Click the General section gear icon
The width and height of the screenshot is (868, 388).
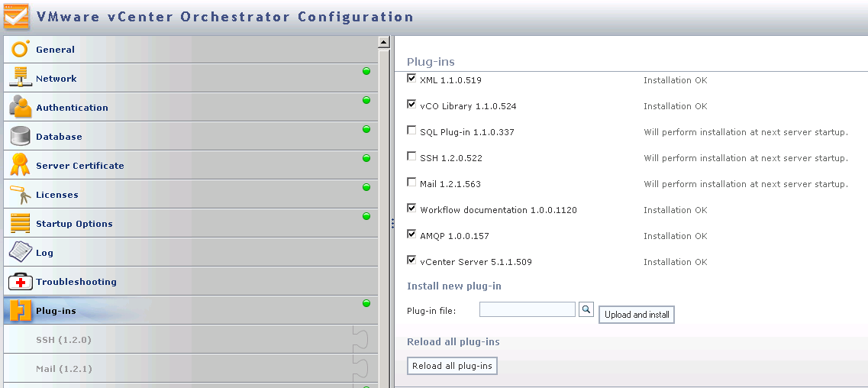point(20,49)
